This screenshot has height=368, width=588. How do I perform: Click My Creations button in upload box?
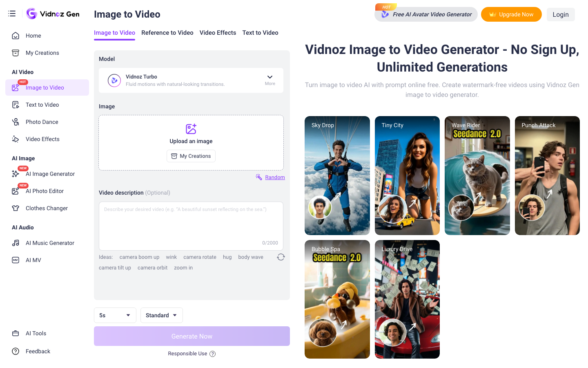(x=191, y=156)
